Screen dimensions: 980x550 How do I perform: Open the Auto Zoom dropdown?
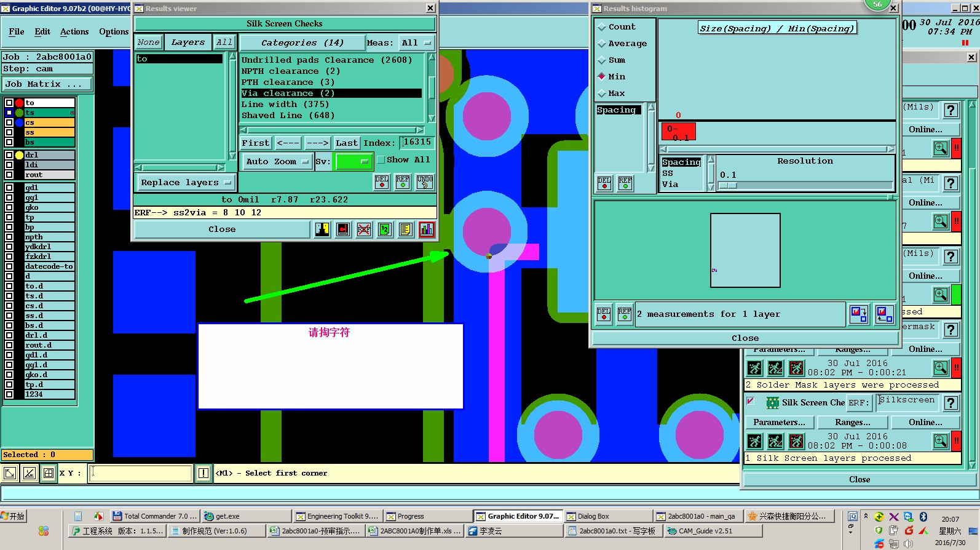coord(277,162)
